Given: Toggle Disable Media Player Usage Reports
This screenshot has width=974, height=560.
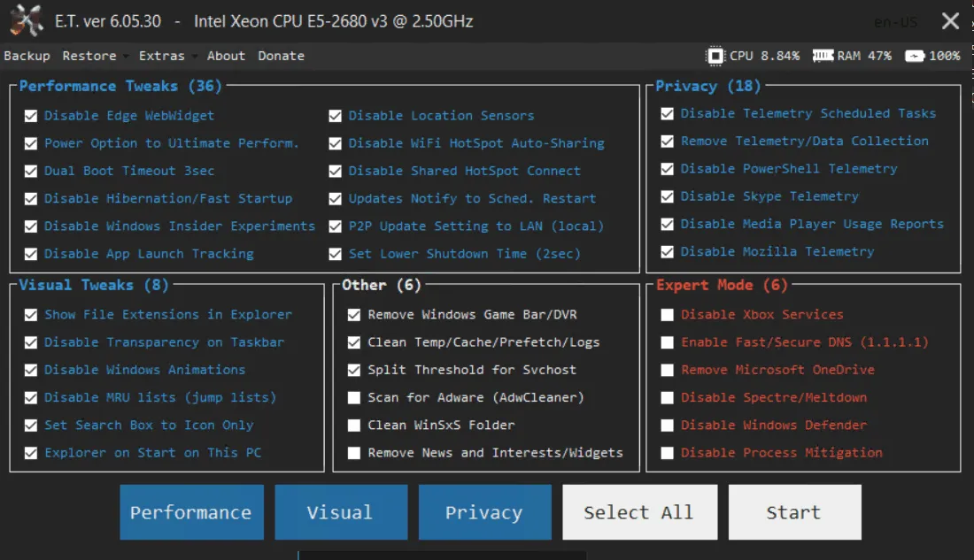Looking at the screenshot, I should (x=667, y=224).
